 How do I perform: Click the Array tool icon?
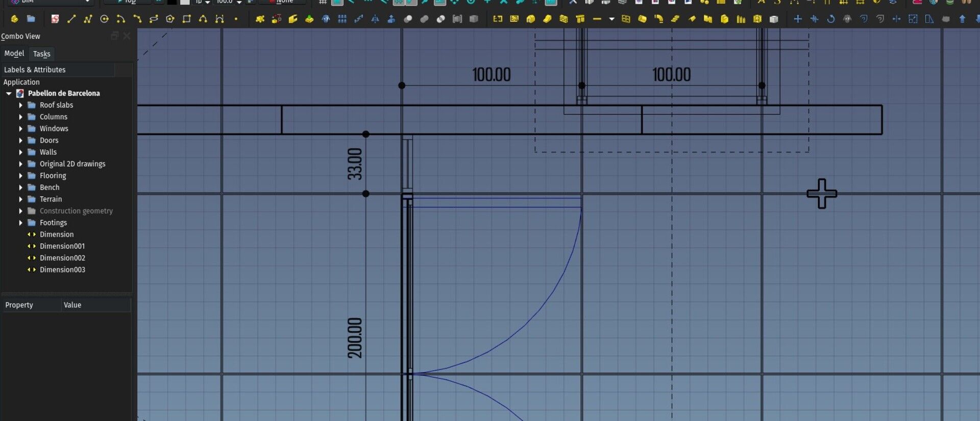point(342,19)
